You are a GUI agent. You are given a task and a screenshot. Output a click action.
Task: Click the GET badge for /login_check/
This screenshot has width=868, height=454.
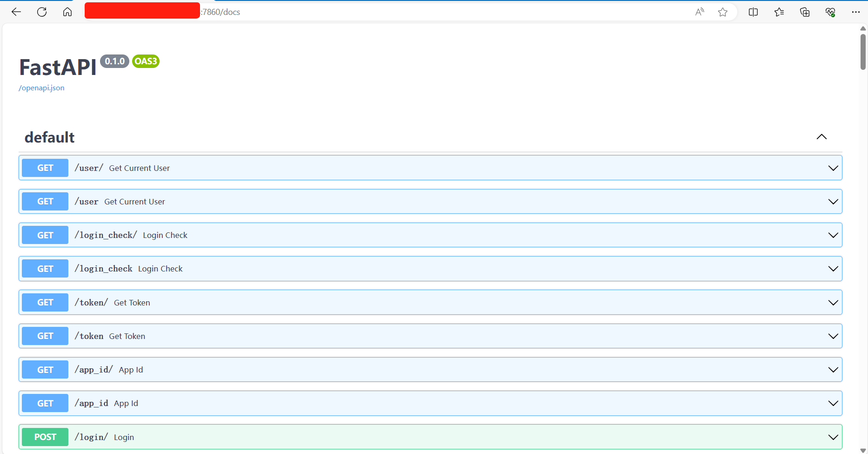[45, 235]
